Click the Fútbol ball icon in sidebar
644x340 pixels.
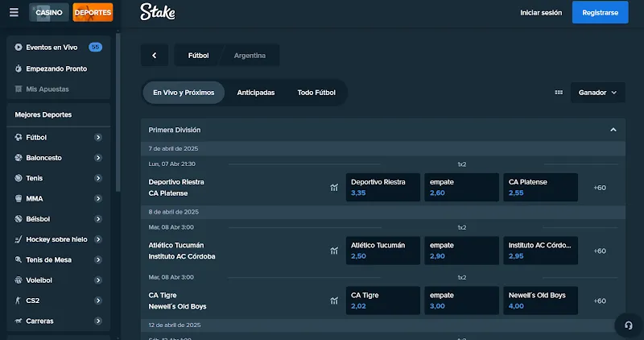[x=18, y=137]
